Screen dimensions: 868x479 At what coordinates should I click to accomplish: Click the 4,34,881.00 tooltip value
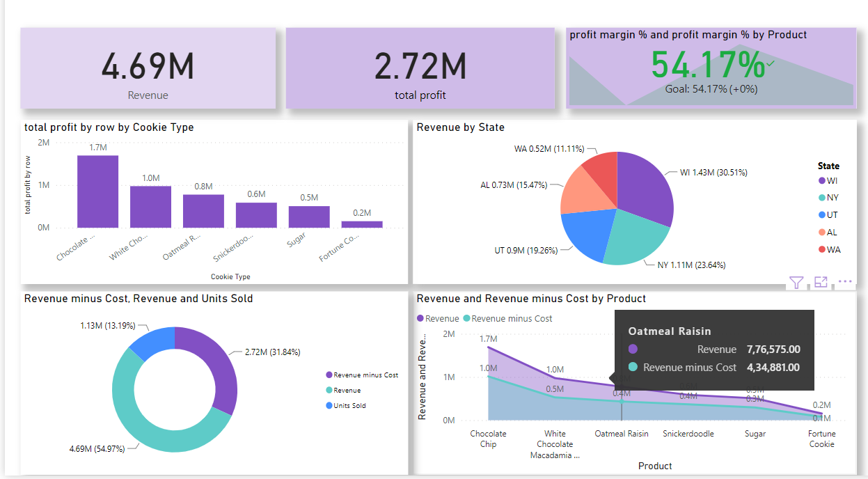(773, 368)
